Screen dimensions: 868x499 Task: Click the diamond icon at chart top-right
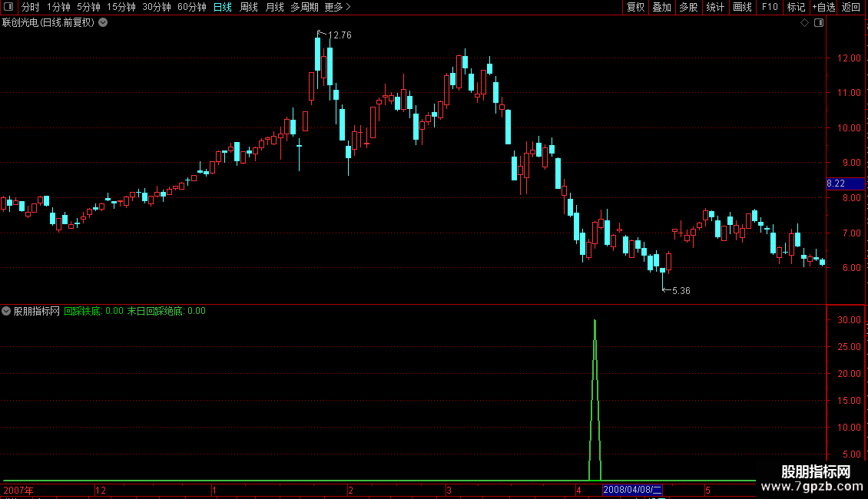pos(805,23)
